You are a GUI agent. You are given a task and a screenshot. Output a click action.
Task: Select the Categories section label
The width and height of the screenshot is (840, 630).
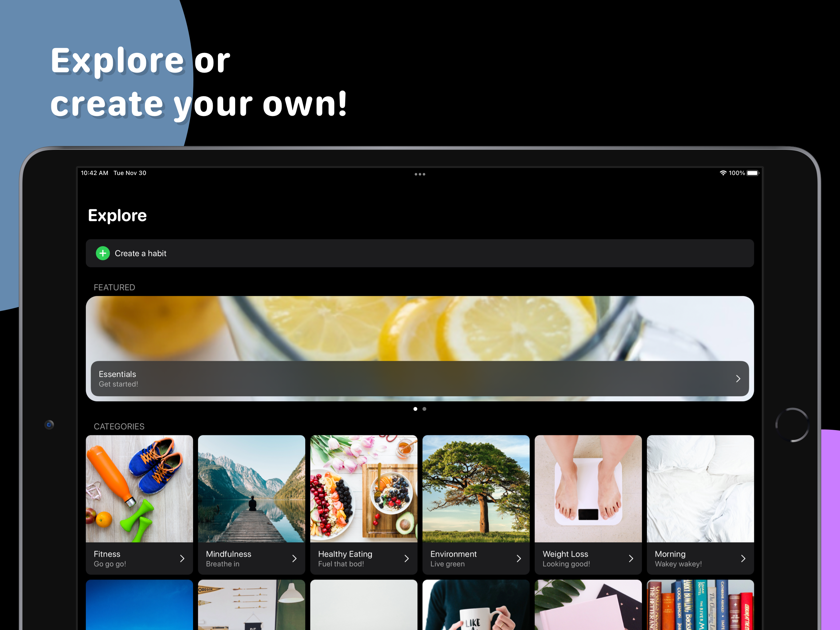pos(120,426)
